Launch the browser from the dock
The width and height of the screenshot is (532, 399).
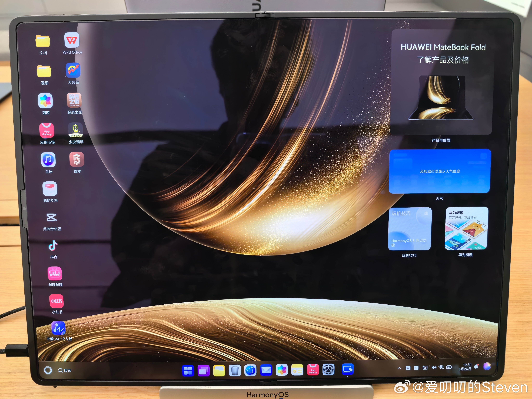(x=250, y=370)
